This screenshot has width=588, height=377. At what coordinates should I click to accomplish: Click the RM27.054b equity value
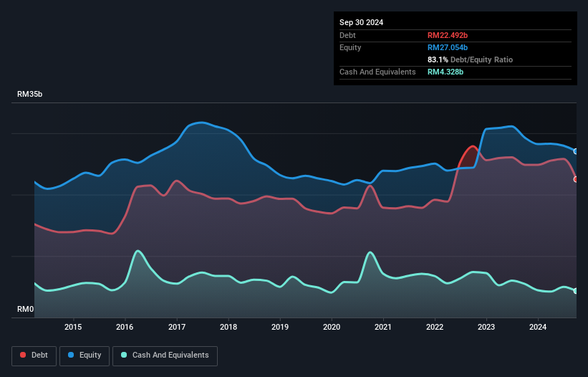pos(448,47)
